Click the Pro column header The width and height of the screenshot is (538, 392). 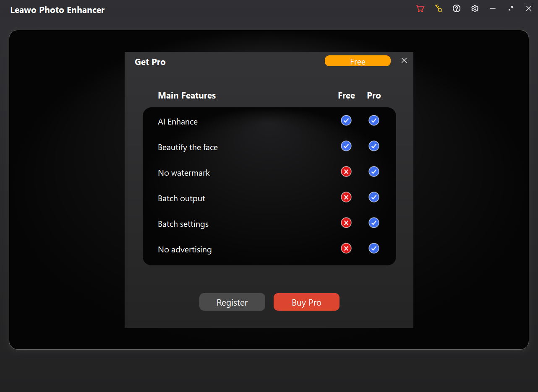coord(374,96)
